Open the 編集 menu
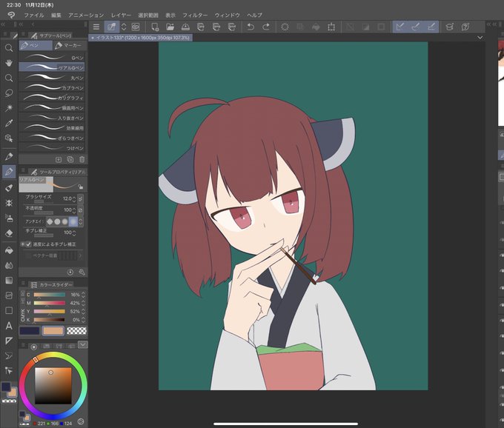This screenshot has width=504, height=428. coord(56,15)
